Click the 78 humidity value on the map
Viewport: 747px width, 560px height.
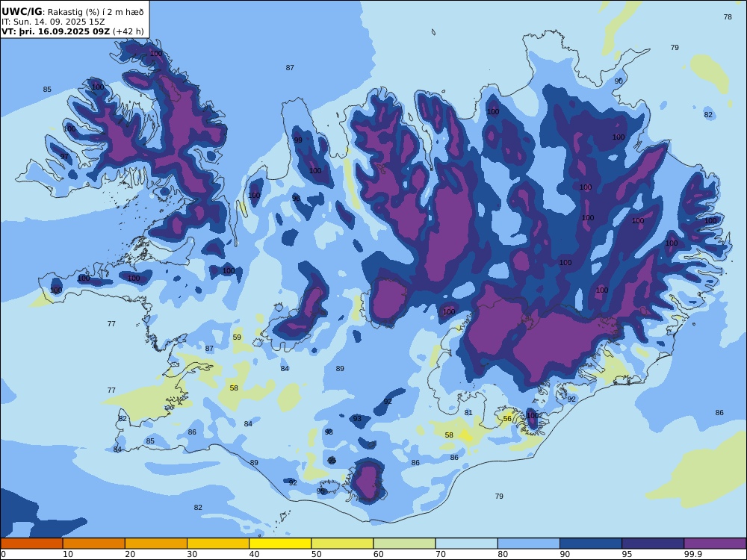728,17
